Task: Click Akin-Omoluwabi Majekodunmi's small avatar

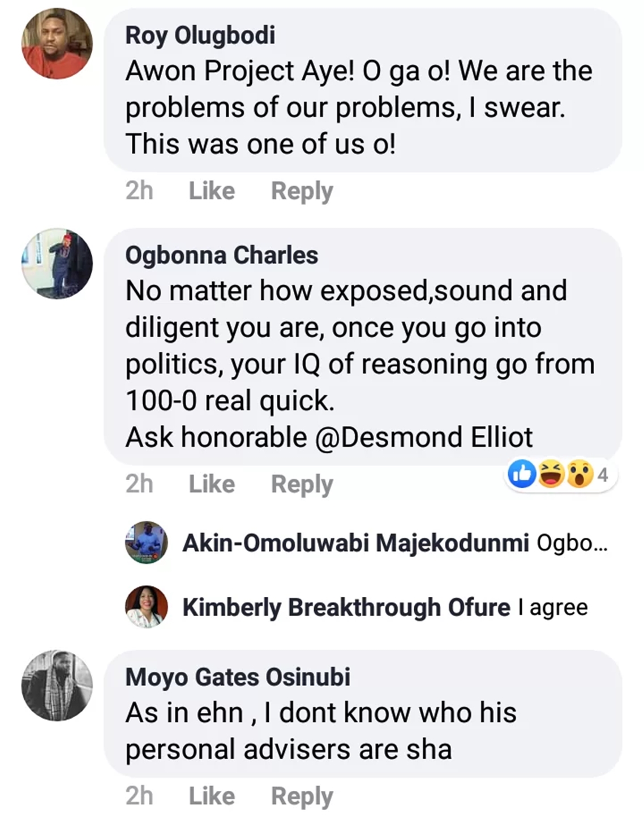Action: coord(147,542)
